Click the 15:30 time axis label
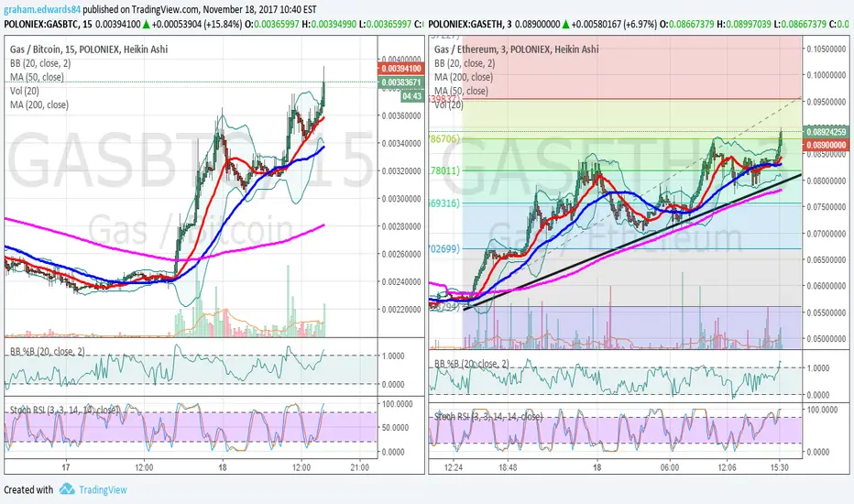This screenshot has width=854, height=504. click(x=780, y=467)
